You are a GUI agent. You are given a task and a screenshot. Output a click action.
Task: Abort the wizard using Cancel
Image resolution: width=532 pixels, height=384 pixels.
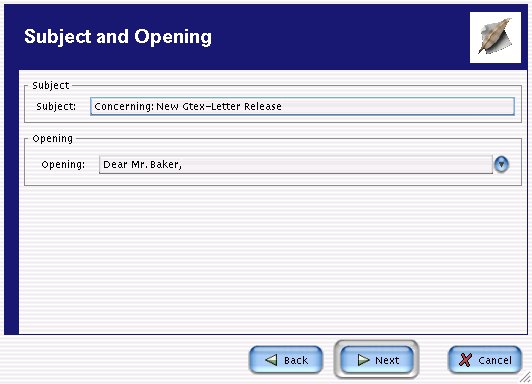[x=485, y=360]
